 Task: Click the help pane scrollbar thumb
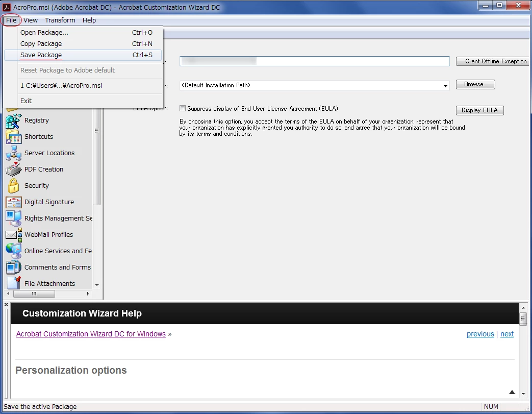(523, 318)
